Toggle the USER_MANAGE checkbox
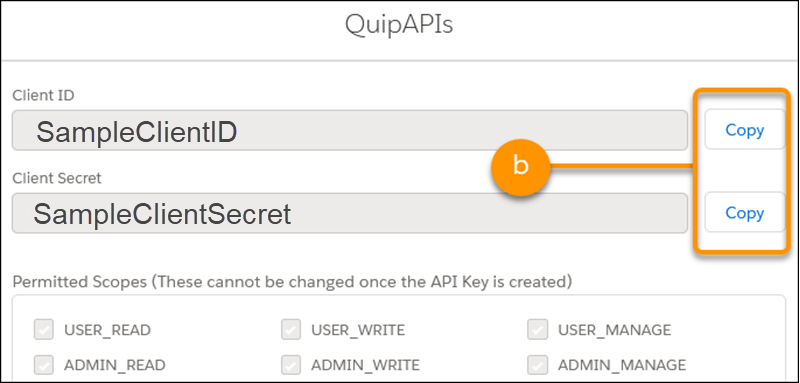The image size is (800, 383). click(x=538, y=330)
